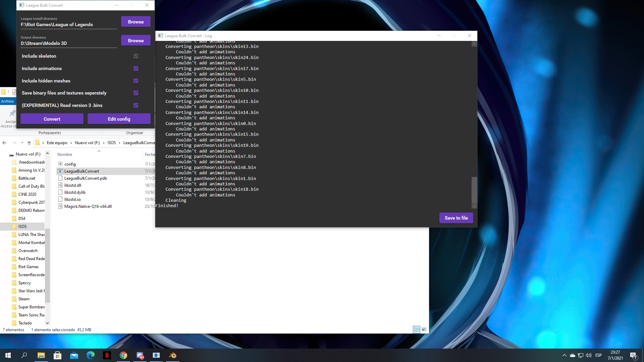Click the back navigation arrow

4,143
